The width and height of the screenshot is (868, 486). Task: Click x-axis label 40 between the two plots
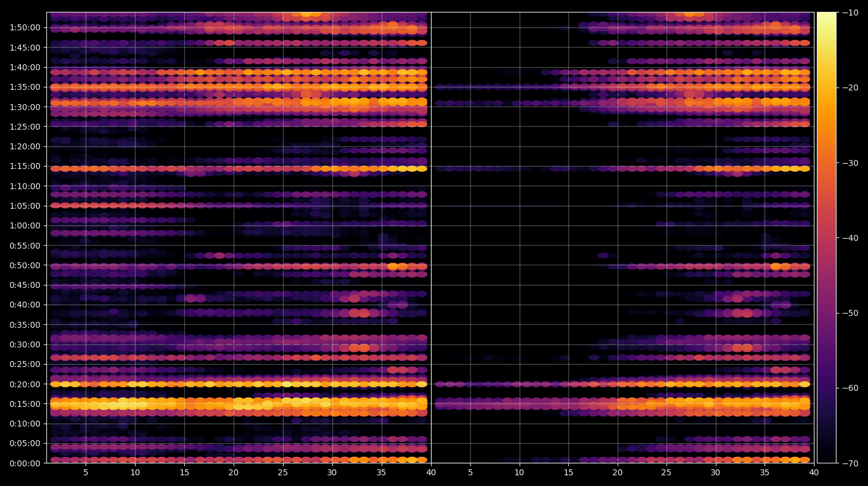pos(431,473)
